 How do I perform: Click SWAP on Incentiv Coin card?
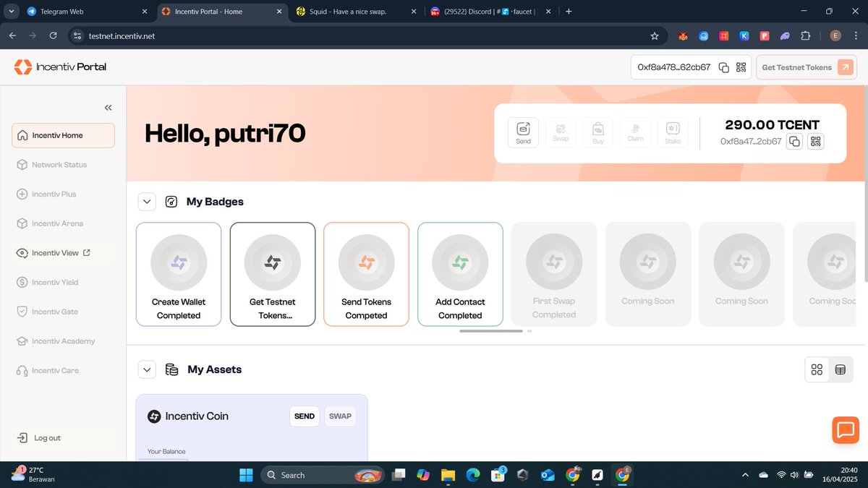coord(340,416)
